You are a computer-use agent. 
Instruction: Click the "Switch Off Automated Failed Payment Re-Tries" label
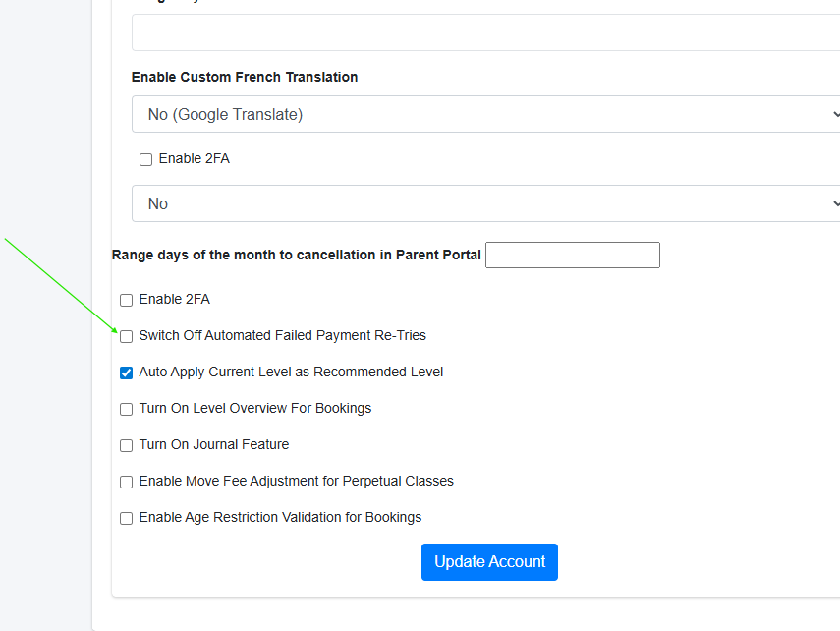click(283, 335)
